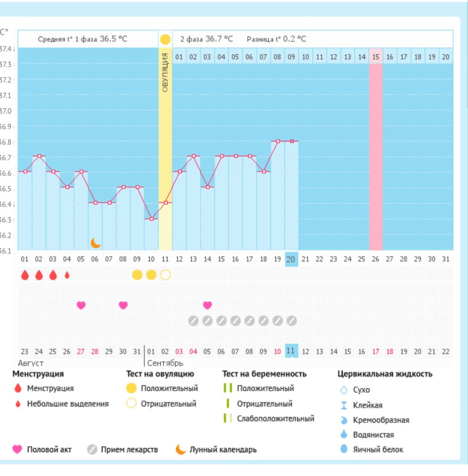Select the empty negative ovulation test circle on day 11
The width and height of the screenshot is (468, 476).
point(165,275)
